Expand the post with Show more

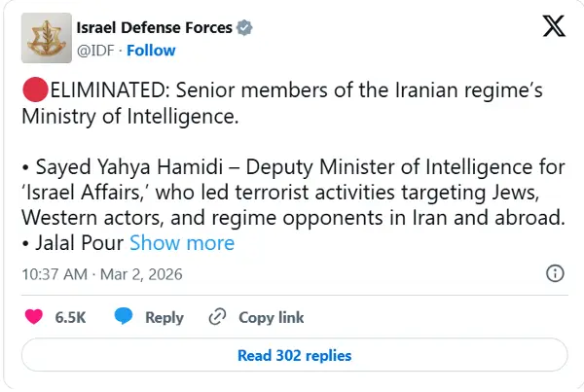(182, 242)
